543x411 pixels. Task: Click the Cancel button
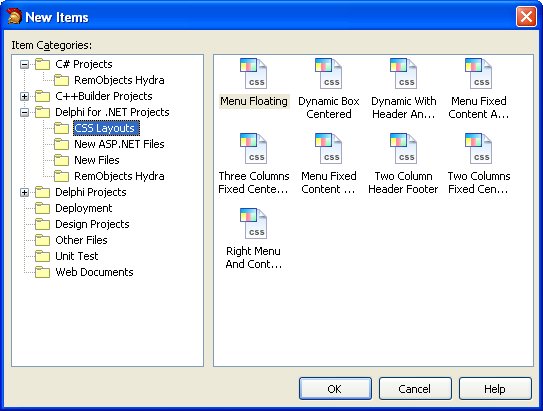415,388
